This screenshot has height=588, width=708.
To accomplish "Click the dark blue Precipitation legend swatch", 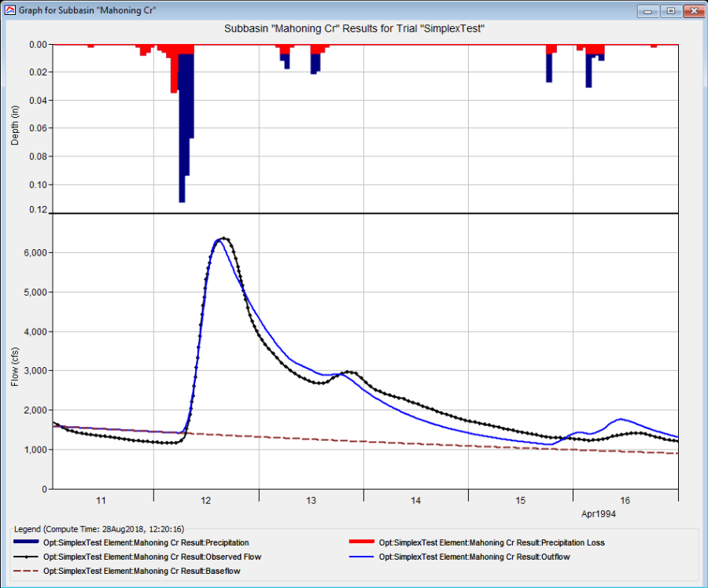I will (26, 542).
